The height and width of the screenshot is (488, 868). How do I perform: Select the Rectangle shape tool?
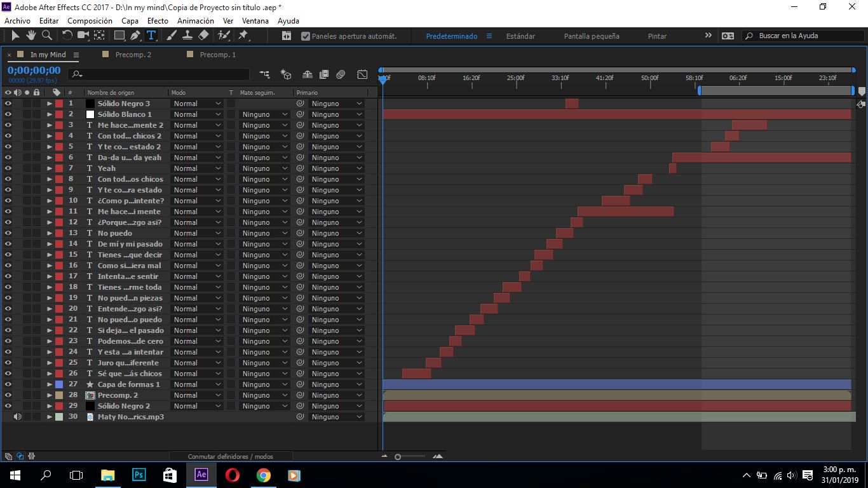119,36
